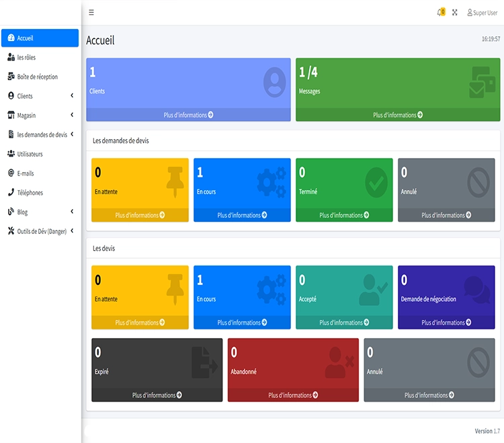Click the @ icon beside E-mails
Image resolution: width=504 pixels, height=443 pixels.
(x=11, y=173)
